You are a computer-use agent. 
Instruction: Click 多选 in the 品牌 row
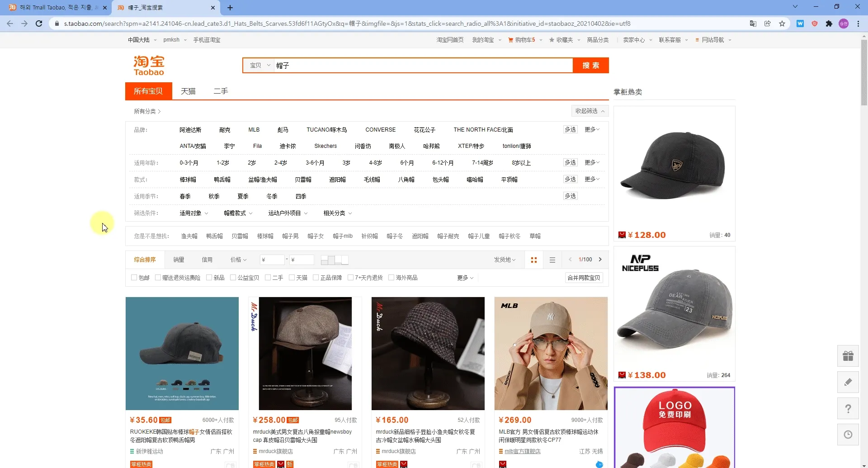pyautogui.click(x=570, y=129)
